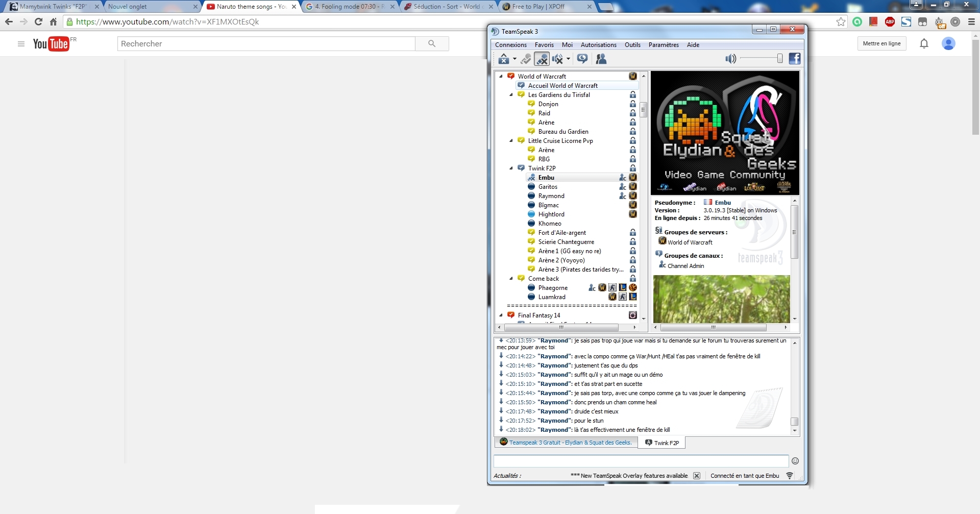
Task: Click the YouTube search magnifier button
Action: [x=432, y=44]
